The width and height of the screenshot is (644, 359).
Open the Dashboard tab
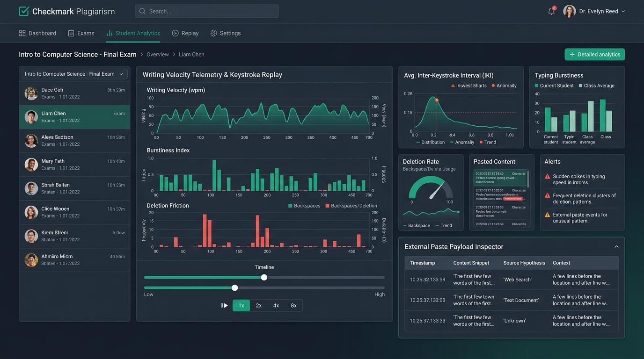(37, 33)
